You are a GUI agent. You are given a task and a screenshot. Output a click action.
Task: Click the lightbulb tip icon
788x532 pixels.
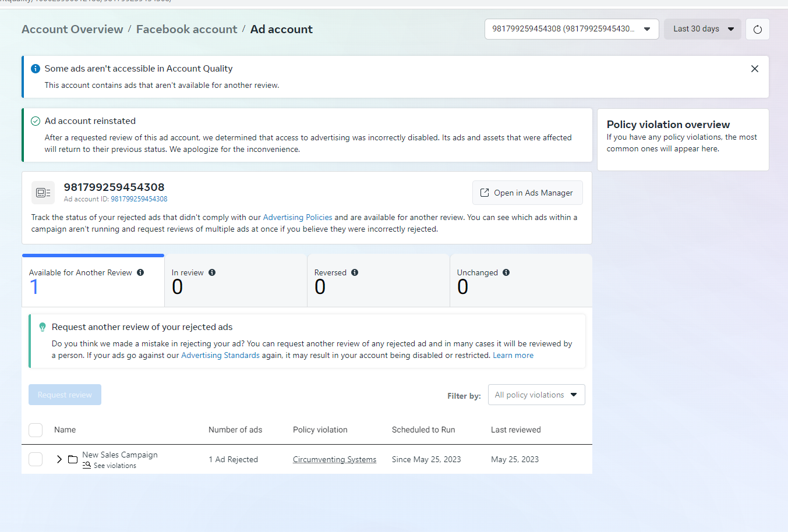42,327
